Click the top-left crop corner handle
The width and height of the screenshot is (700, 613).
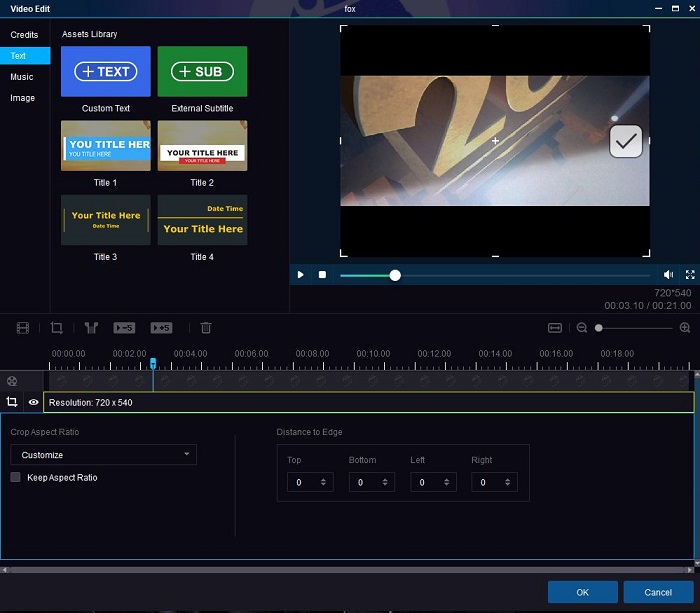click(343, 28)
